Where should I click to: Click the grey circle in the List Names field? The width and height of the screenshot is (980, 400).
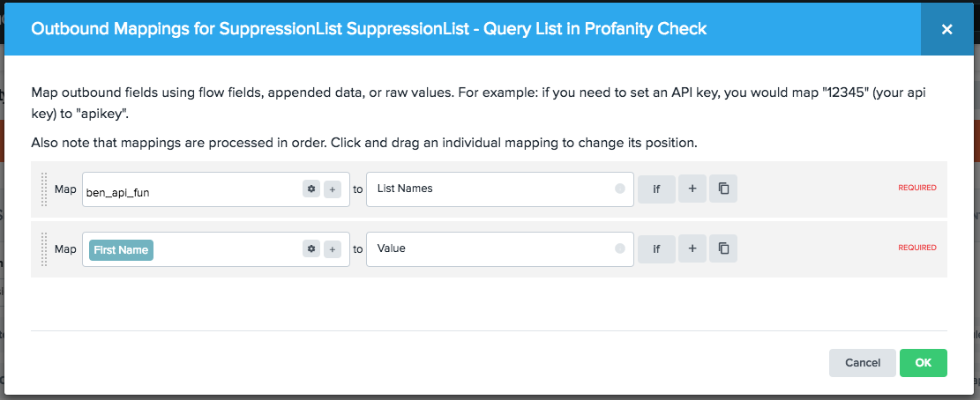coord(619,189)
